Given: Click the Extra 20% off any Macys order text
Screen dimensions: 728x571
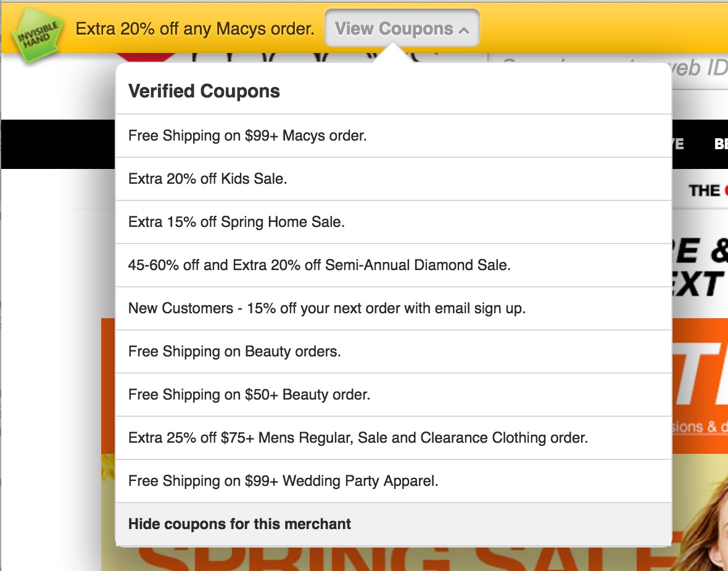Looking at the screenshot, I should pyautogui.click(x=195, y=28).
